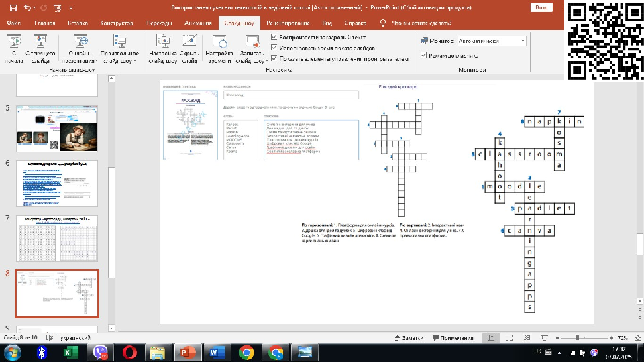Toggle 'Использовать время показа слайдов' checkbox
The image size is (644, 362).
tap(274, 48)
